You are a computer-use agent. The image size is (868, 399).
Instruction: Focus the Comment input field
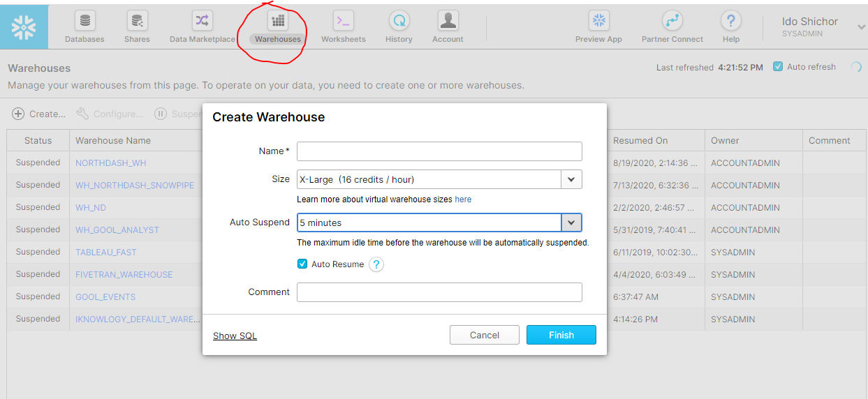pyautogui.click(x=439, y=292)
